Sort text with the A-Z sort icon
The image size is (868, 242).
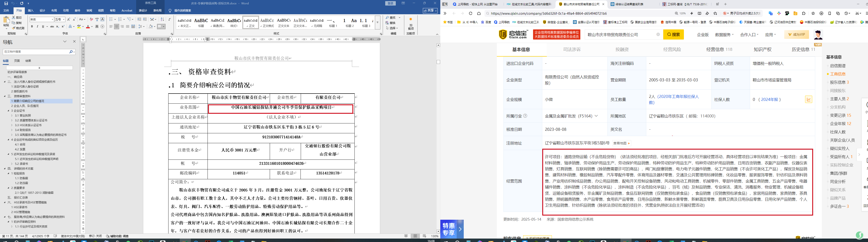[x=162, y=19]
